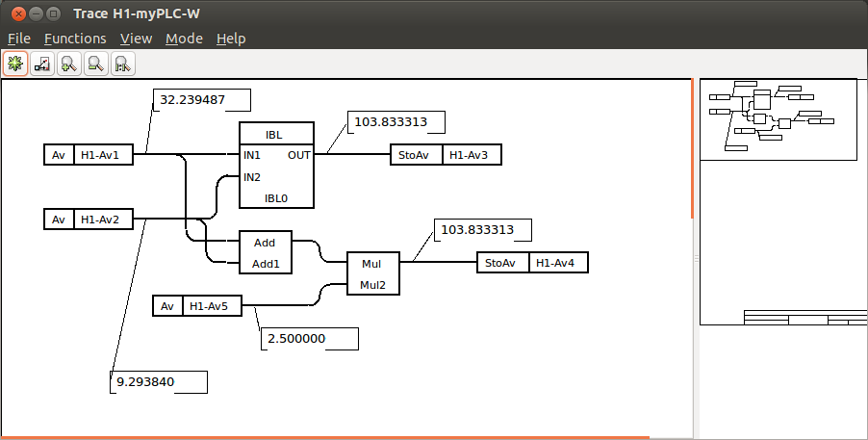Click the pane splitter handle beside navigator
The height and width of the screenshot is (440, 868).
697,259
